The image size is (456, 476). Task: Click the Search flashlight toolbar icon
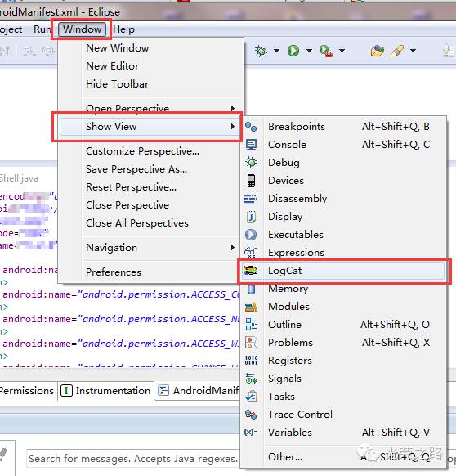(397, 51)
